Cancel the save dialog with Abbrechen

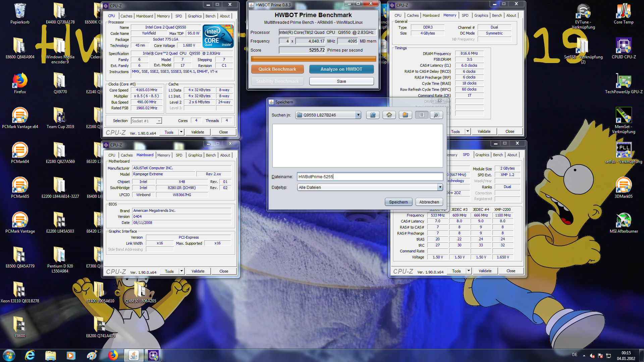tap(429, 202)
